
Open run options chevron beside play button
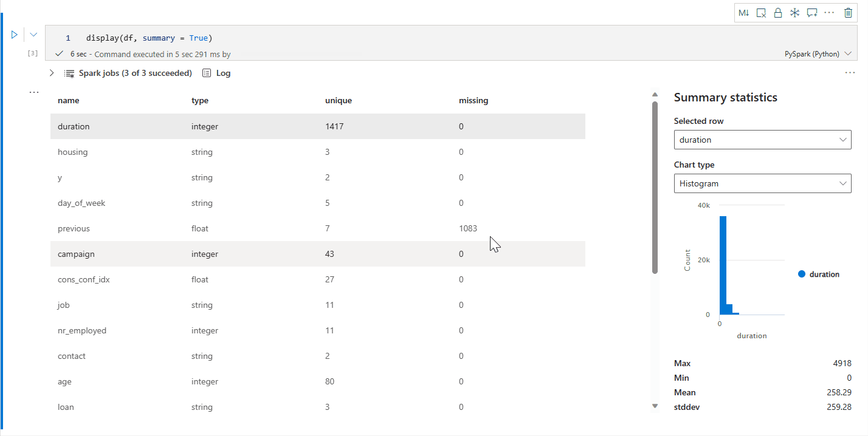coord(33,35)
